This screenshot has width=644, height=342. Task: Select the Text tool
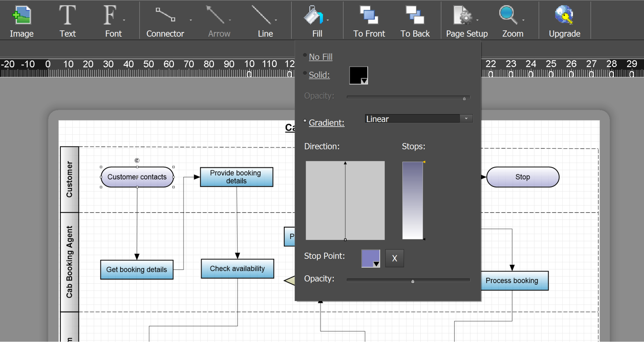click(67, 19)
